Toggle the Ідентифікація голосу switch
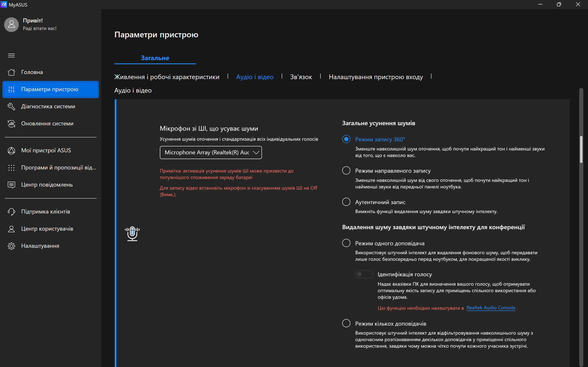The width and height of the screenshot is (588, 367). point(364,274)
